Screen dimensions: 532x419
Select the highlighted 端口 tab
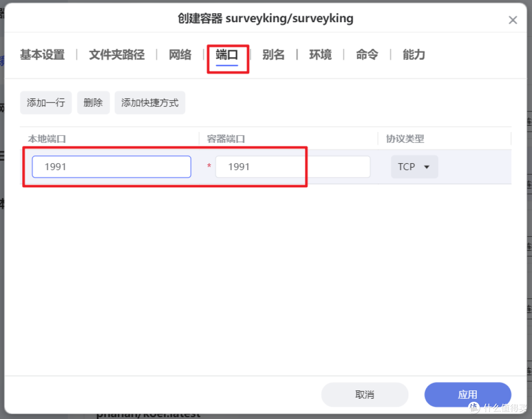(x=228, y=55)
